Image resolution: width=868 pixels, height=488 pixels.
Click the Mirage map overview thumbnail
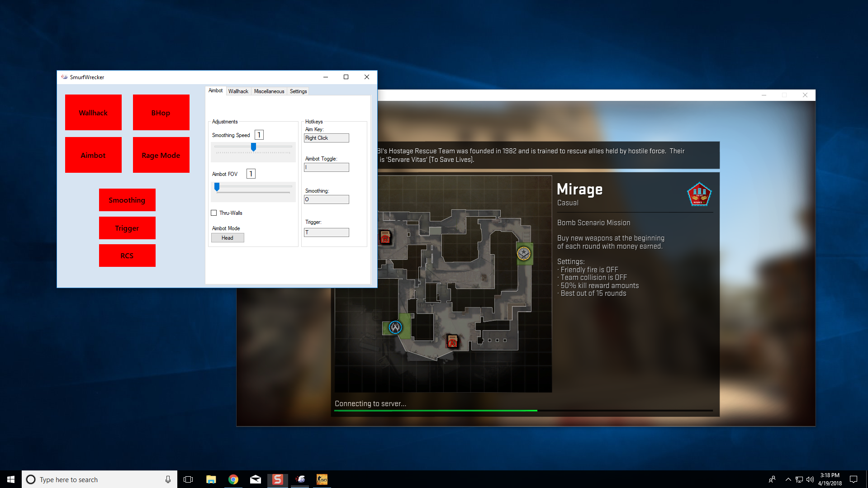coord(443,284)
